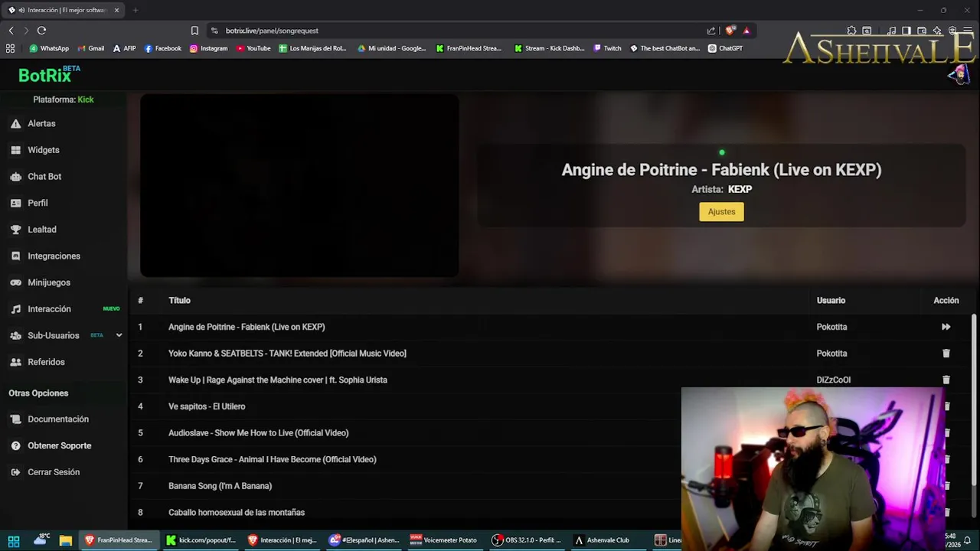Skip the currently playing Angine de Poitrine song
This screenshot has width=980, height=551.
(946, 327)
